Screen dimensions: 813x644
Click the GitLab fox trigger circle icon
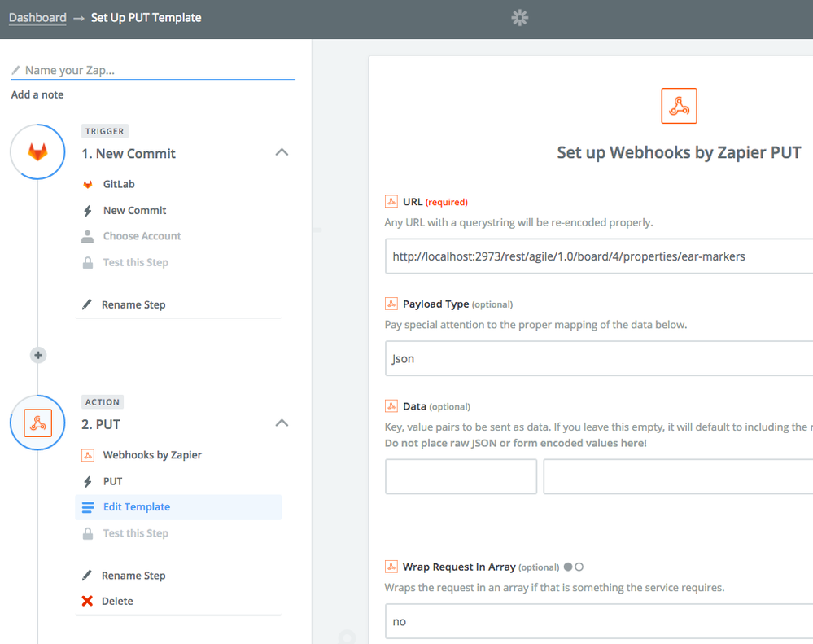(37, 152)
